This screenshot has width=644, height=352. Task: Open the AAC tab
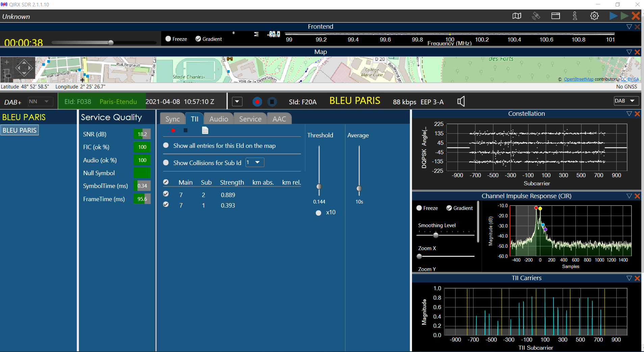(279, 119)
